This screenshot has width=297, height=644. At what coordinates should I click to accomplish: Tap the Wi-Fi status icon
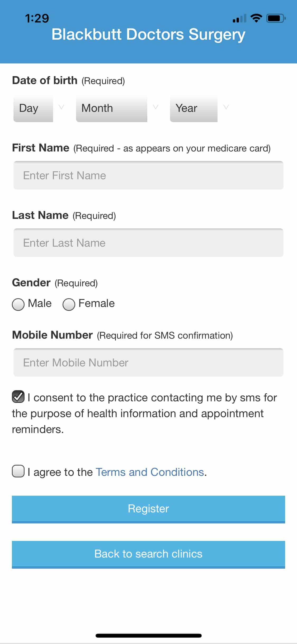[256, 18]
